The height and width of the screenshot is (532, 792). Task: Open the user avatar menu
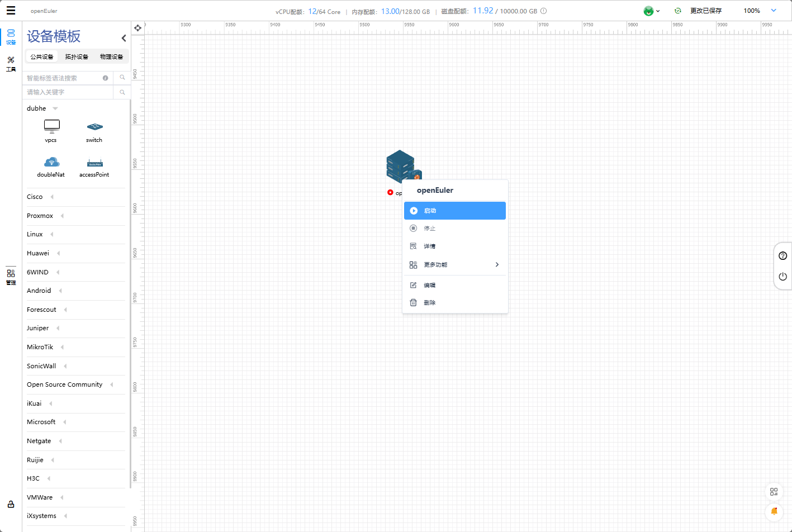pos(651,11)
